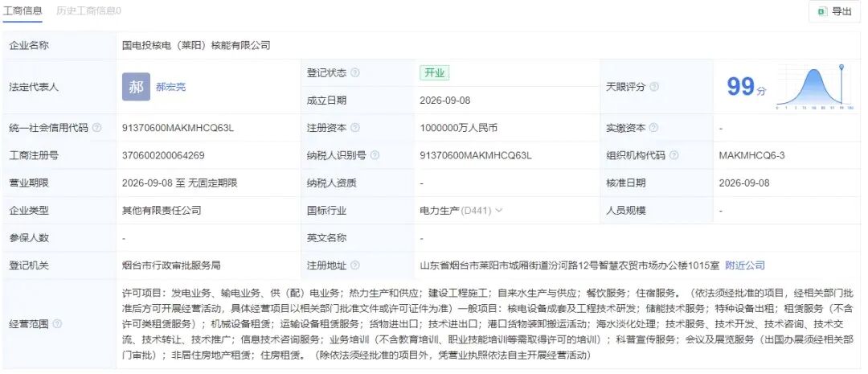Switch to 历史工商信息 tab
Image resolution: width=868 pixels, height=374 pixels.
88,10
